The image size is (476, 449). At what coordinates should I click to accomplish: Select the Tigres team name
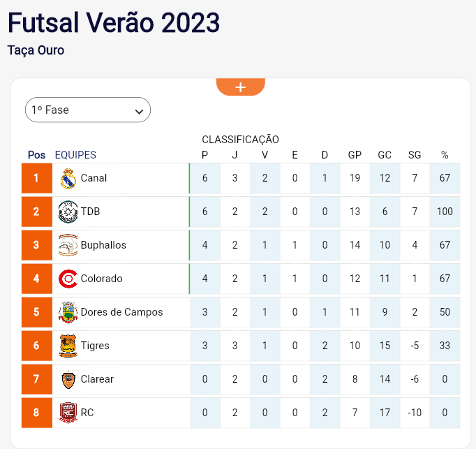pos(95,346)
